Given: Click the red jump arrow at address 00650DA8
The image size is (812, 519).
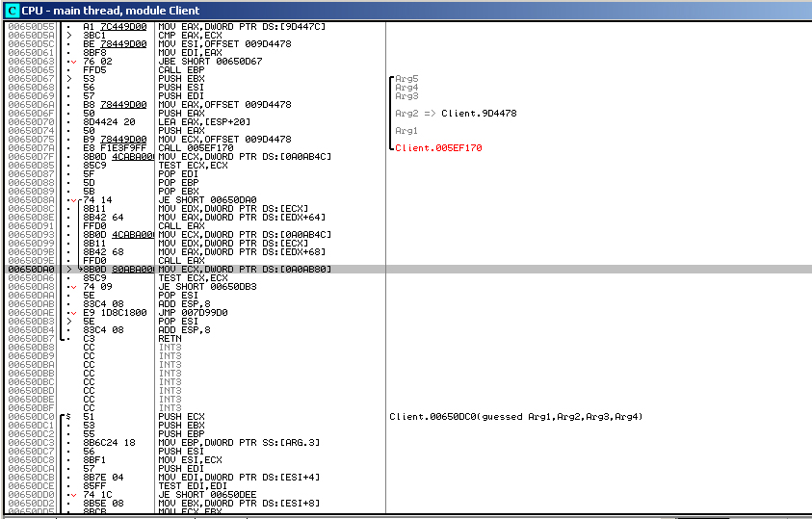Looking at the screenshot, I should point(72,287).
